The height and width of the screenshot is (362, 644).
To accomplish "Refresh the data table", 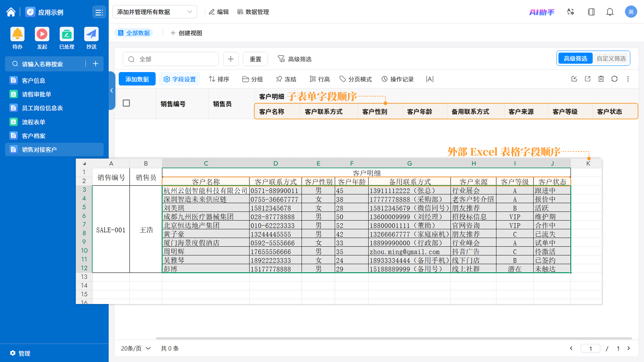I will click(614, 79).
